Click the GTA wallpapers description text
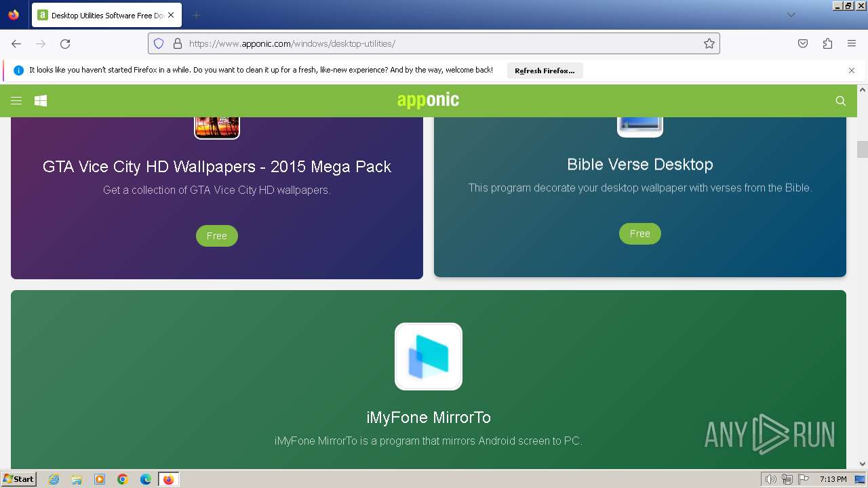This screenshot has width=868, height=488. click(217, 190)
